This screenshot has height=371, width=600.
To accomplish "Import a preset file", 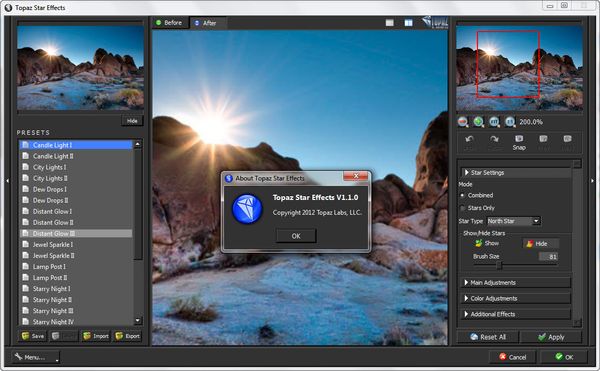I will tap(96, 336).
